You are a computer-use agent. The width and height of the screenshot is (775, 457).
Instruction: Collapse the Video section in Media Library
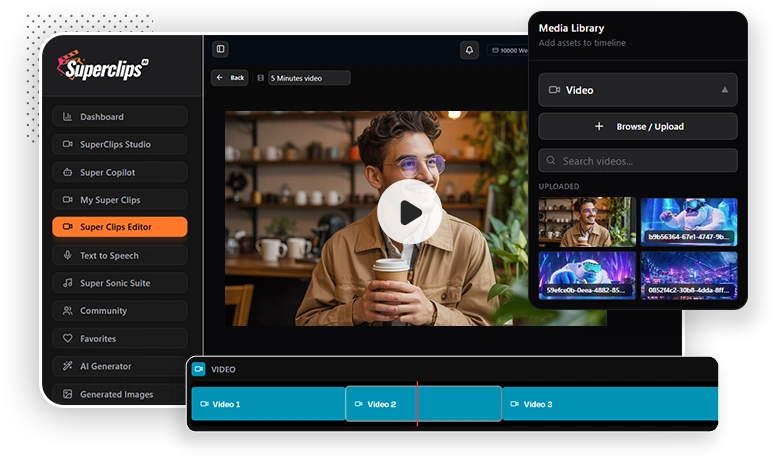tap(638, 90)
